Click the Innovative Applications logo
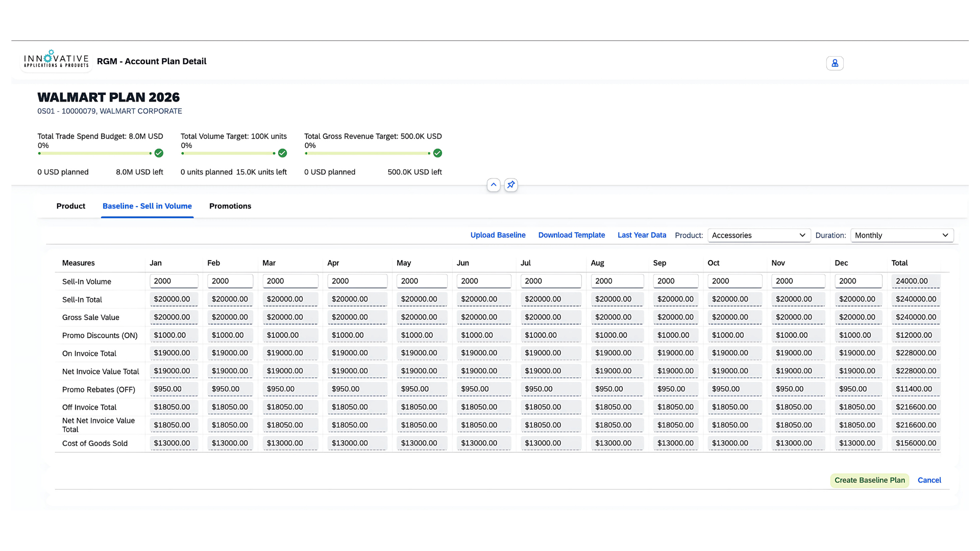The height and width of the screenshot is (551, 980). coord(56,59)
